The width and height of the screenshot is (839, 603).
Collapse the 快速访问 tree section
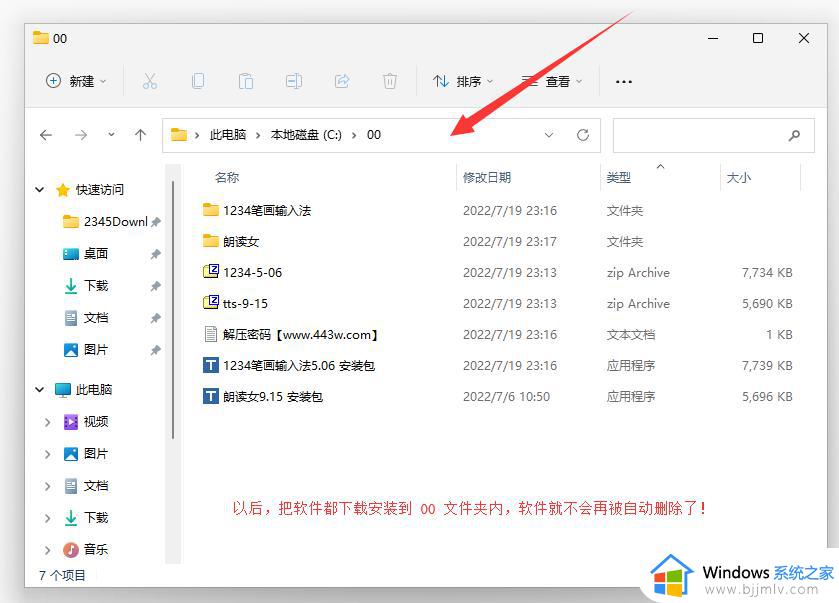pos(40,189)
